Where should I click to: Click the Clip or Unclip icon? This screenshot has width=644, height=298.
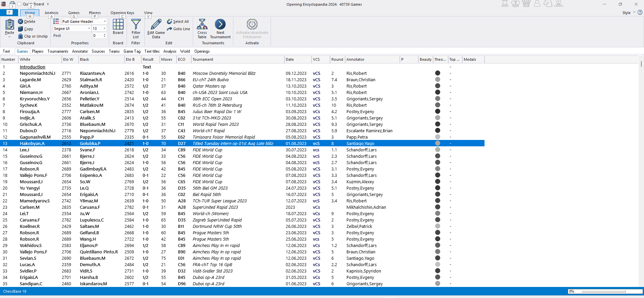(20, 36)
